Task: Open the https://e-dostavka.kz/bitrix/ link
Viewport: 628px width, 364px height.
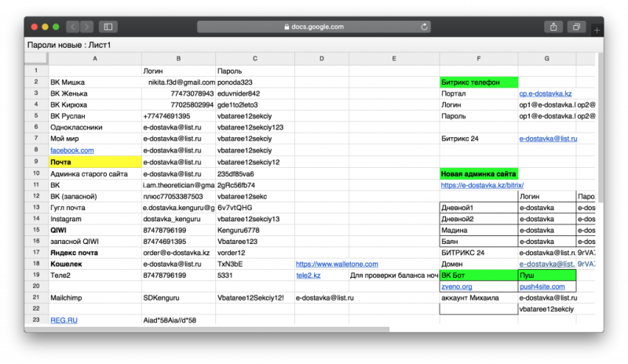Action: 482,185
